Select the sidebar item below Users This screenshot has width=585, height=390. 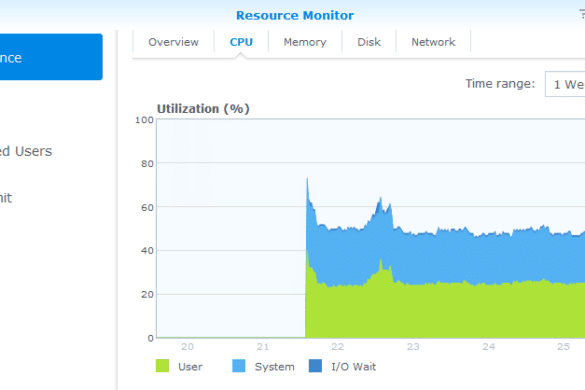click(x=6, y=197)
